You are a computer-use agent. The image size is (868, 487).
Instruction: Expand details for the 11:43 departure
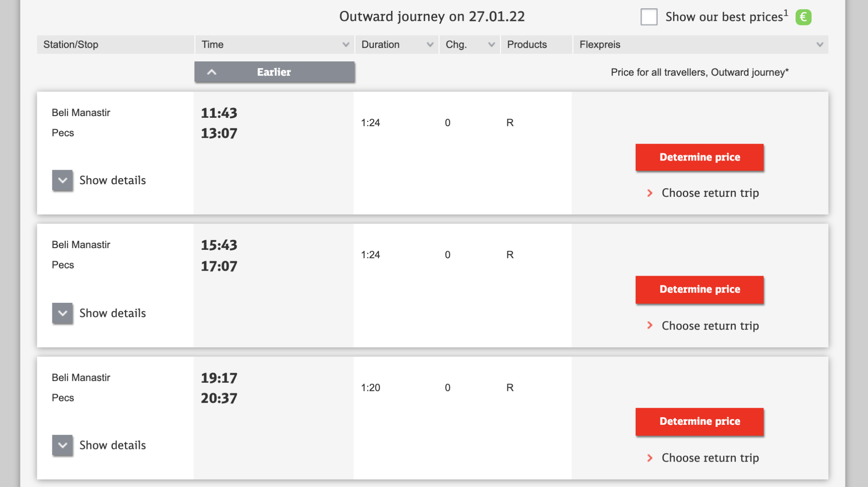63,180
